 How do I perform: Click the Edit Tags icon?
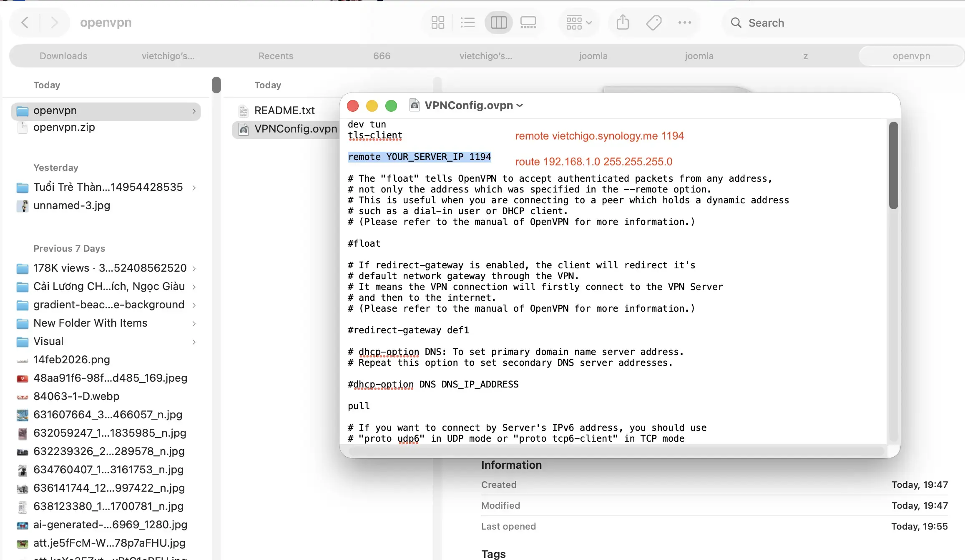tap(654, 22)
